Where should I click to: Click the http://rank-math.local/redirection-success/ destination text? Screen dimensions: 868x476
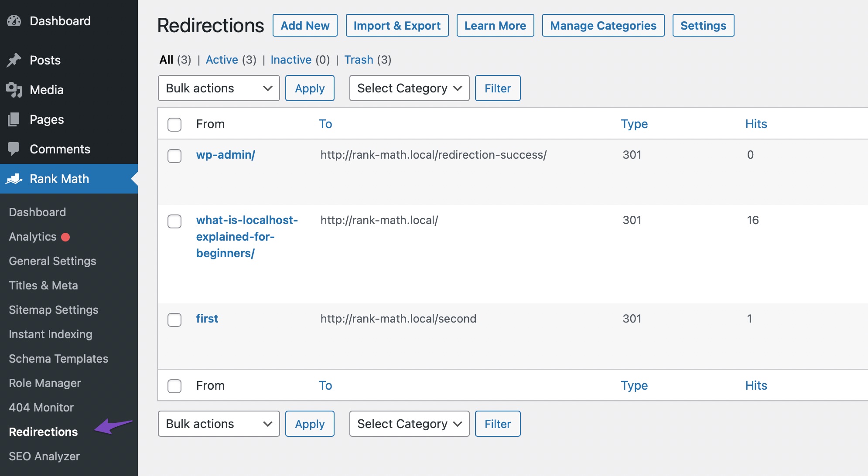434,155
